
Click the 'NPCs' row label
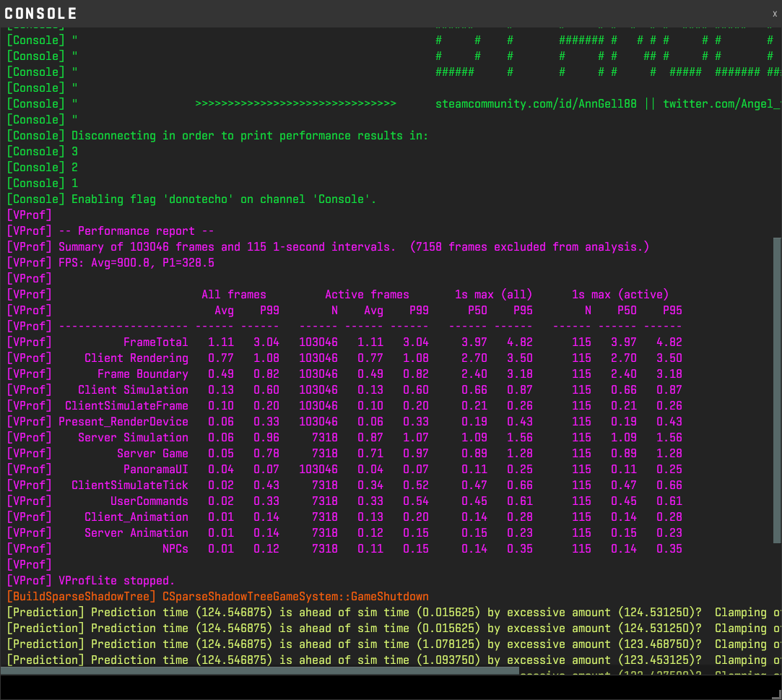coord(175,549)
